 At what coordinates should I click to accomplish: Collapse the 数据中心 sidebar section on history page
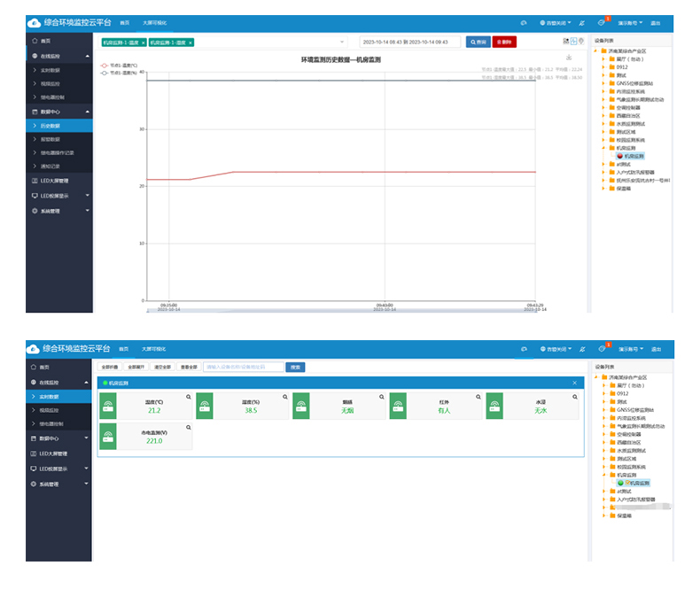87,112
